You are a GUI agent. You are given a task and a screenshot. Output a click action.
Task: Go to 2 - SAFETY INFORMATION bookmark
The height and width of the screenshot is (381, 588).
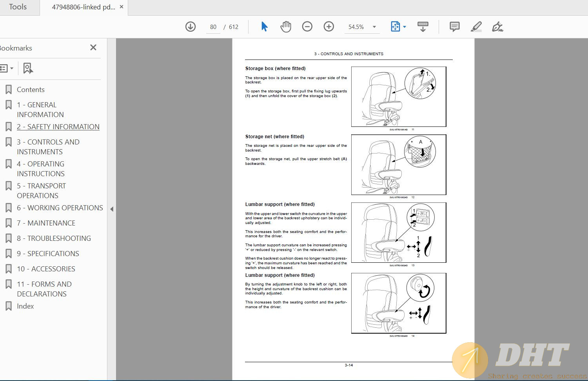click(58, 127)
